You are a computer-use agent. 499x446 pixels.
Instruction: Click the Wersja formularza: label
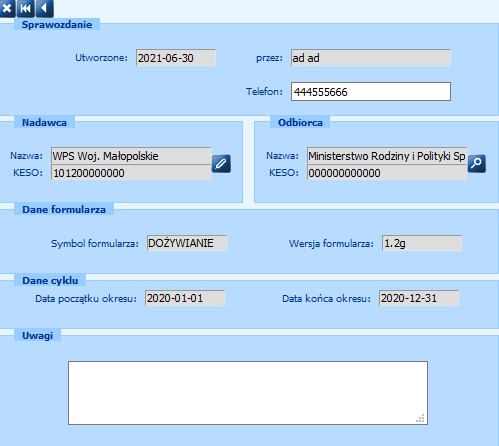(331, 243)
